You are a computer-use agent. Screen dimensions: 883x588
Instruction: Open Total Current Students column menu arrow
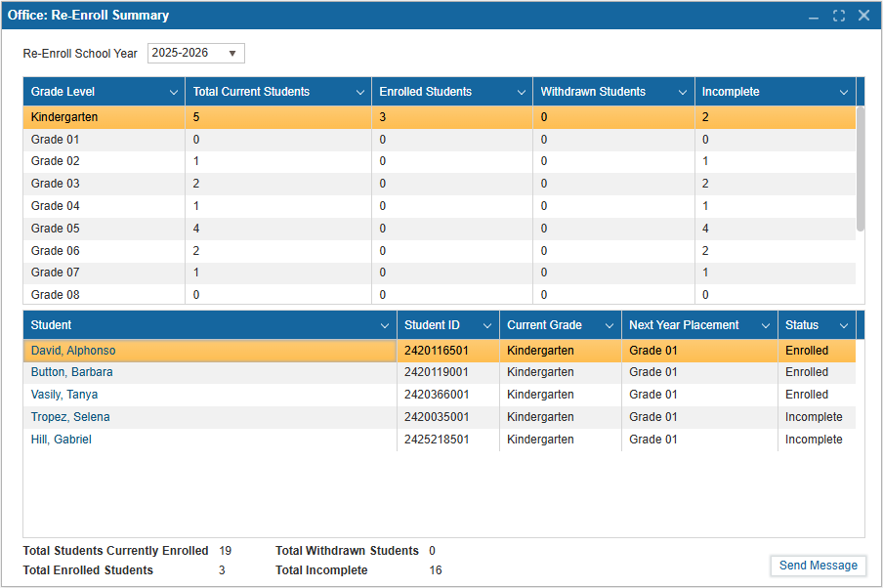point(359,93)
